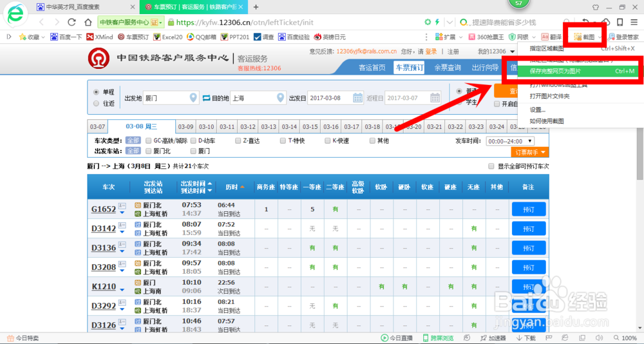The image size is (644, 344).
Task: Click the speaker volume icon in the status bar
Action: 598,338
